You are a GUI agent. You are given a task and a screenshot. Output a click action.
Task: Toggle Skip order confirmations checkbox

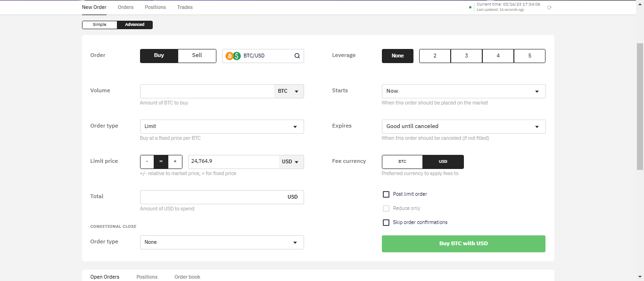386,223
